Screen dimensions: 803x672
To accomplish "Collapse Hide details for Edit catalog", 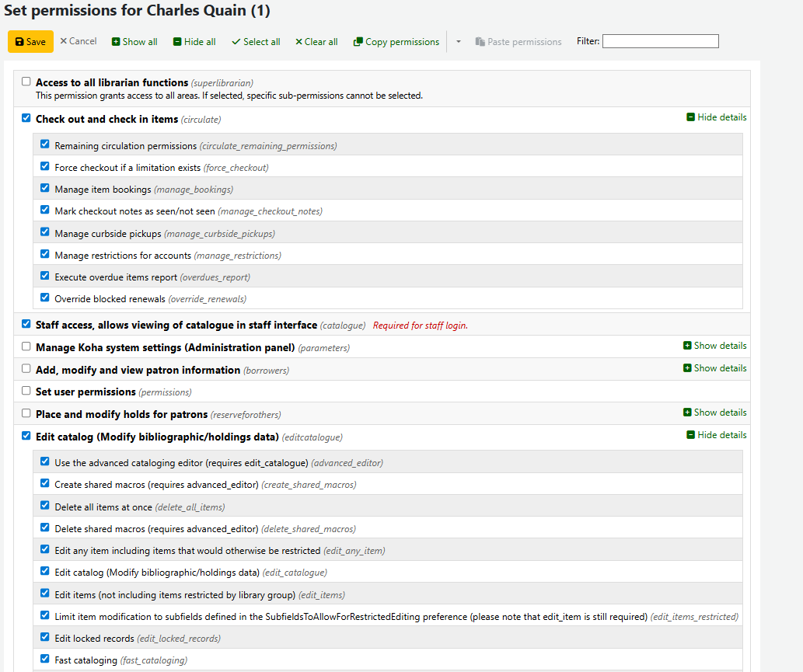I will [x=716, y=435].
